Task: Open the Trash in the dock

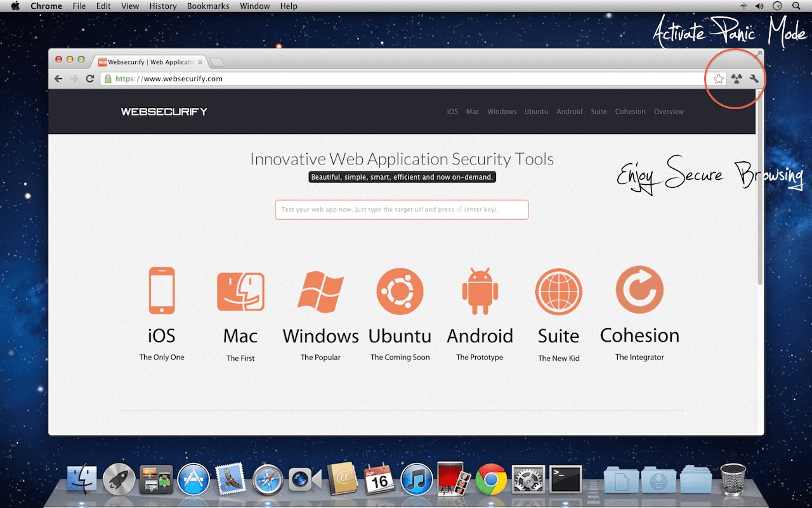Action: (733, 479)
